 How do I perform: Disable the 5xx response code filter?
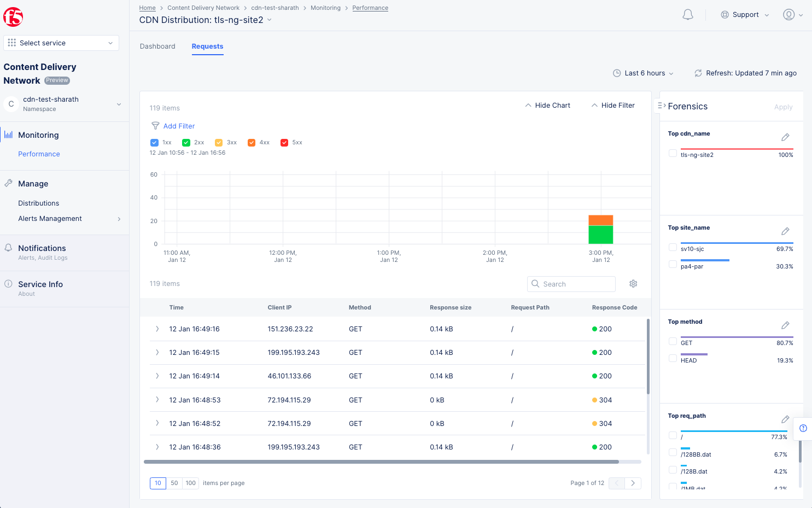[x=284, y=142]
